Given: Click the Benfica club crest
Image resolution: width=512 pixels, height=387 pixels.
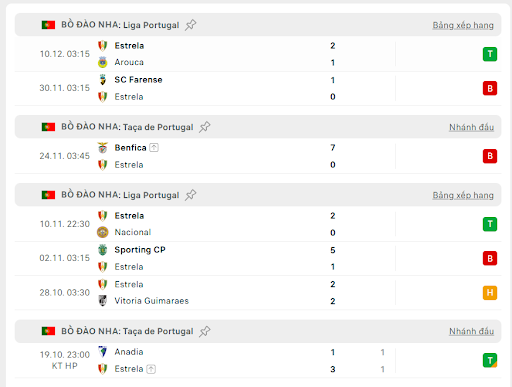Looking at the screenshot, I should (x=103, y=148).
